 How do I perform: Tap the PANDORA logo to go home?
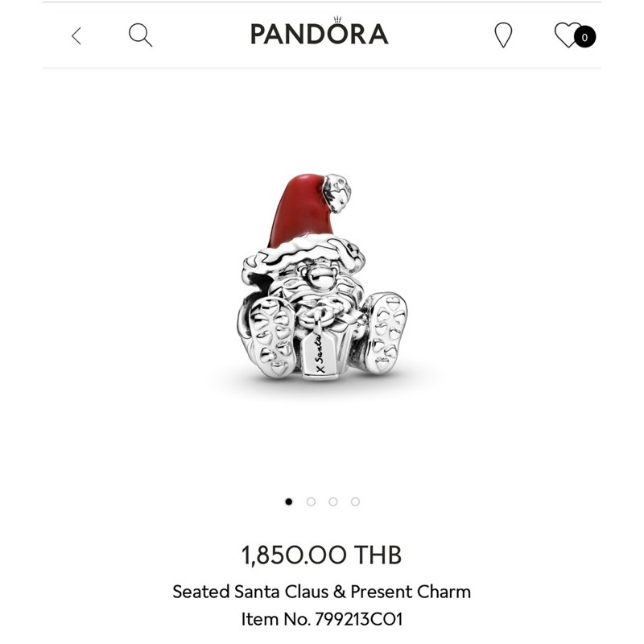320,31
